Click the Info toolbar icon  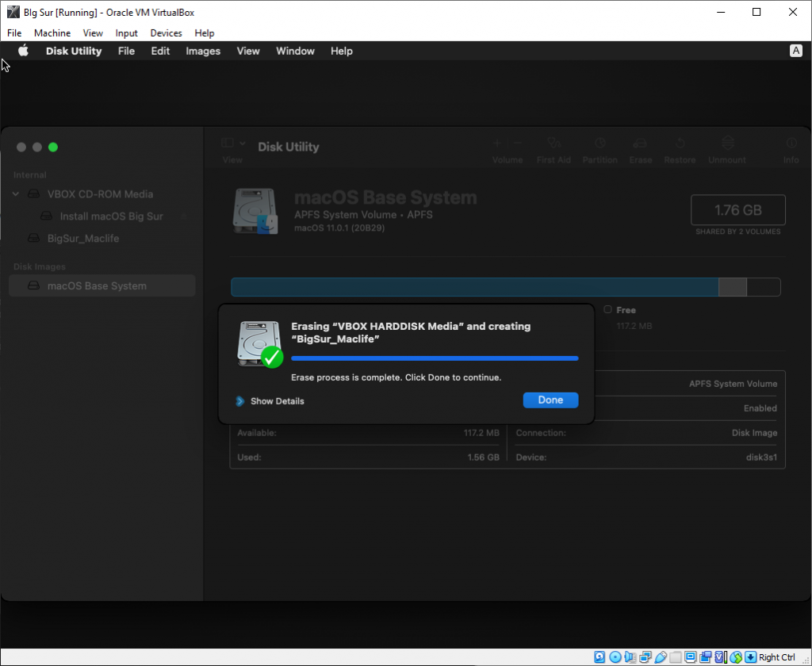click(791, 144)
